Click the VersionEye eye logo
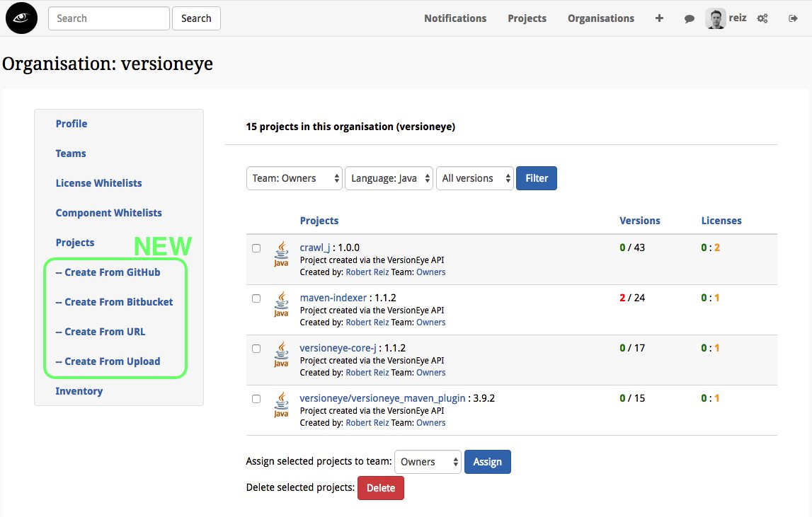Image resolution: width=812 pixels, height=517 pixels. 21,18
